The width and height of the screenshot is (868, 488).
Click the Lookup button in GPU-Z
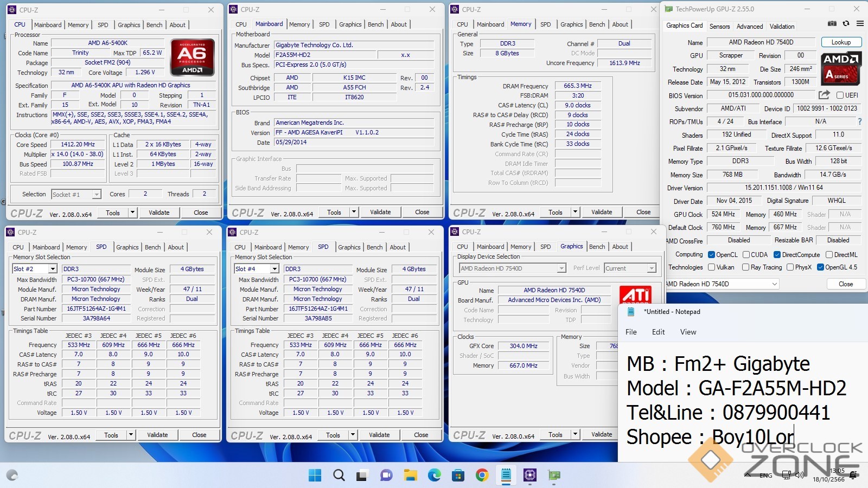click(840, 42)
